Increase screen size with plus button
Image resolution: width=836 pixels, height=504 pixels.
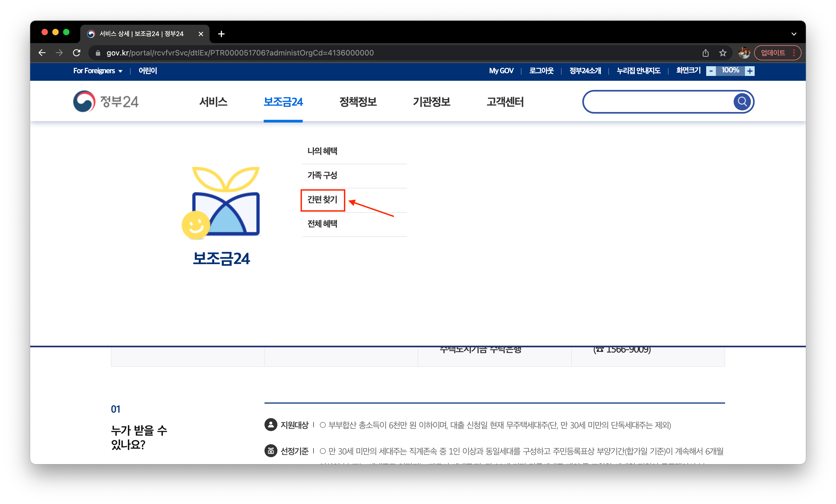pyautogui.click(x=750, y=71)
